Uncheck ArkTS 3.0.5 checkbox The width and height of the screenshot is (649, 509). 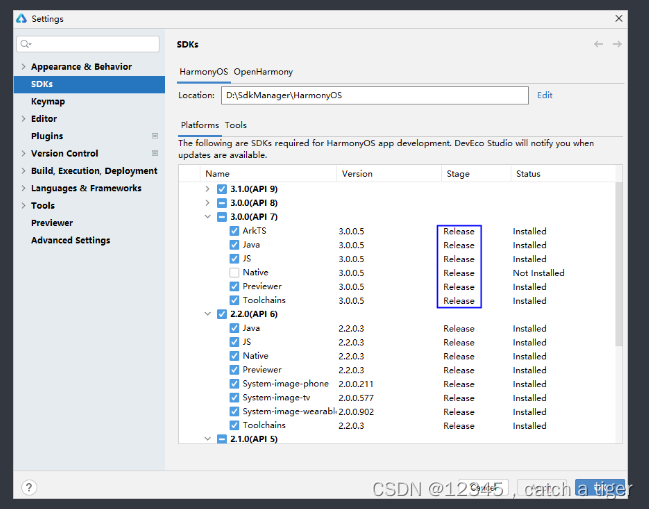[x=234, y=231]
